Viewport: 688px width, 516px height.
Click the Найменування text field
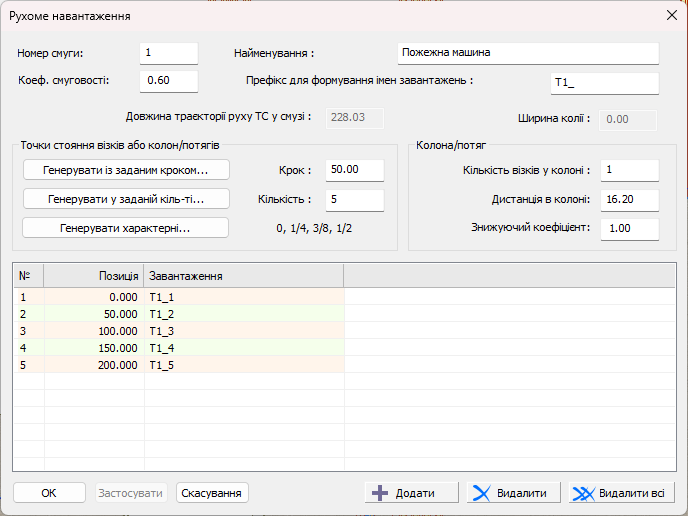pos(527,53)
